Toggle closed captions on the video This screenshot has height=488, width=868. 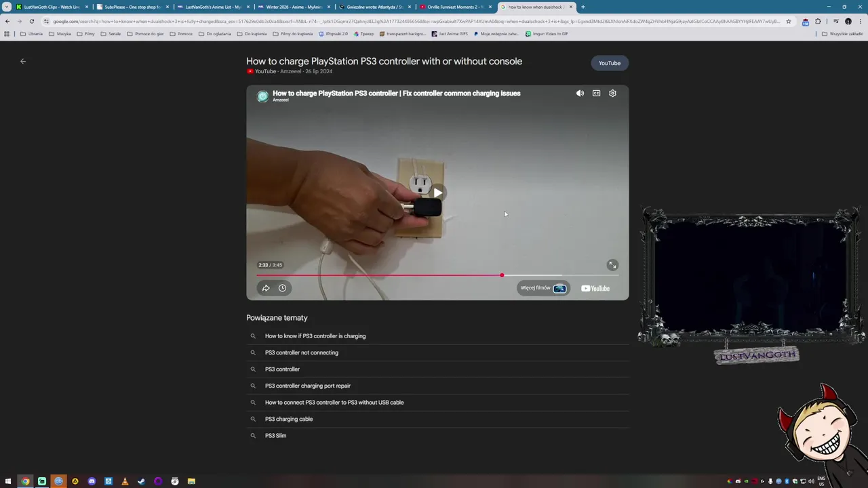coord(596,94)
